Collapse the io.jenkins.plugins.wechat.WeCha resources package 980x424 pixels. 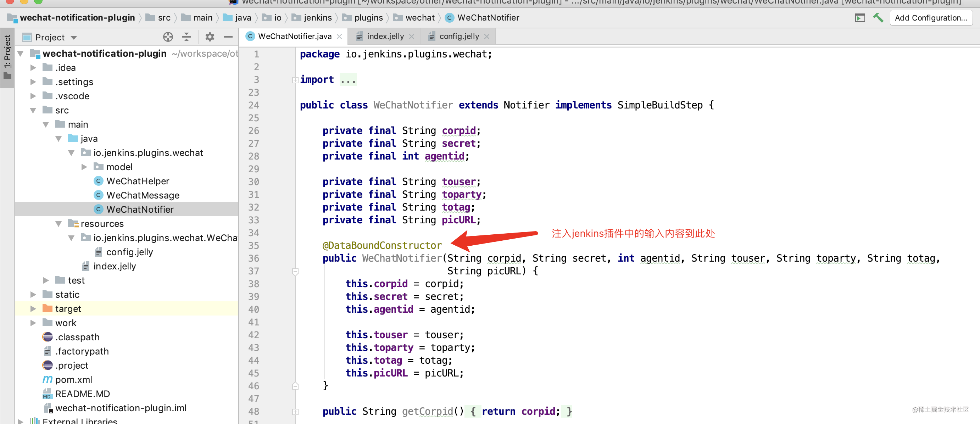click(72, 238)
